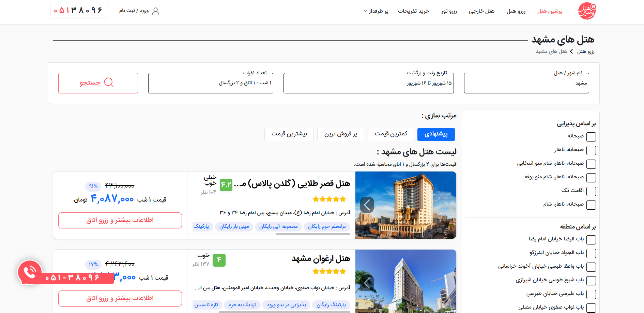This screenshot has height=313, width=644.
Task: Check باب الجواد خیابان اندرزگو checkbox
Action: click(591, 253)
